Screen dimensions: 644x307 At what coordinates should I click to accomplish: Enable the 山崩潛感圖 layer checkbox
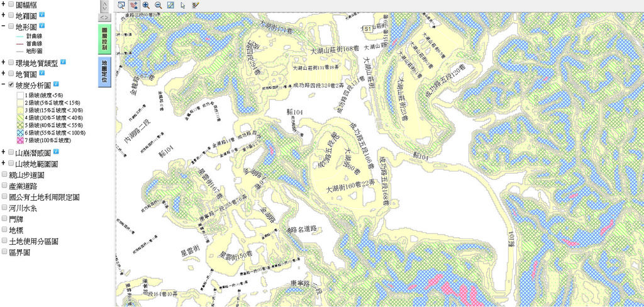click(x=11, y=152)
